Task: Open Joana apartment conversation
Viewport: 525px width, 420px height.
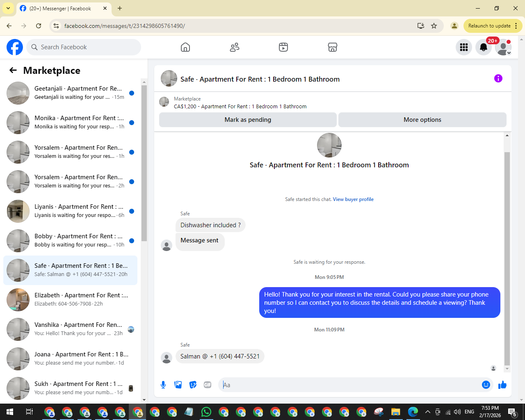Action: tap(71, 359)
